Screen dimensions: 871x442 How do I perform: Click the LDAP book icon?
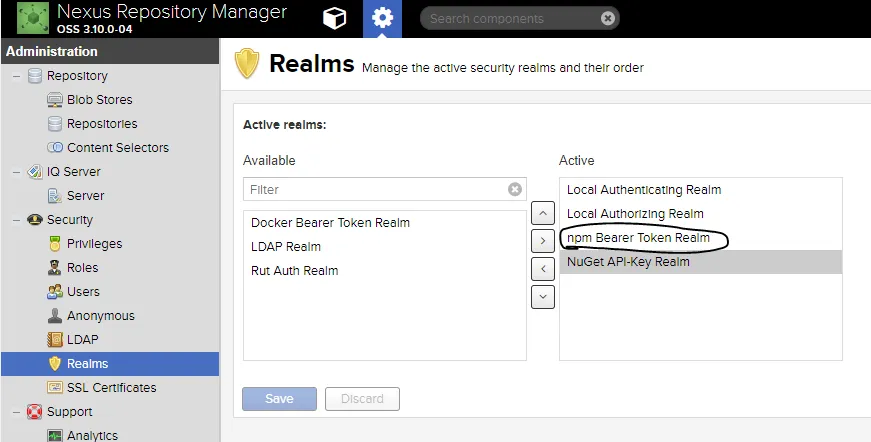[x=55, y=339]
